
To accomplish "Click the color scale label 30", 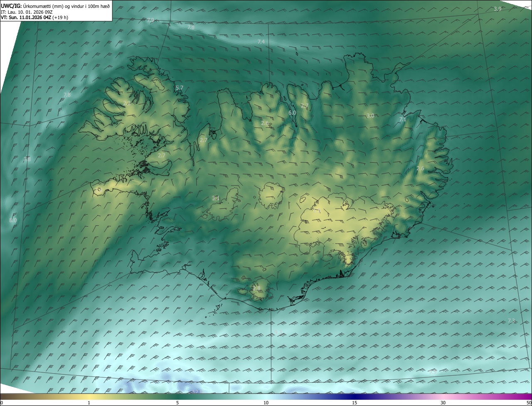I will tap(443, 403).
